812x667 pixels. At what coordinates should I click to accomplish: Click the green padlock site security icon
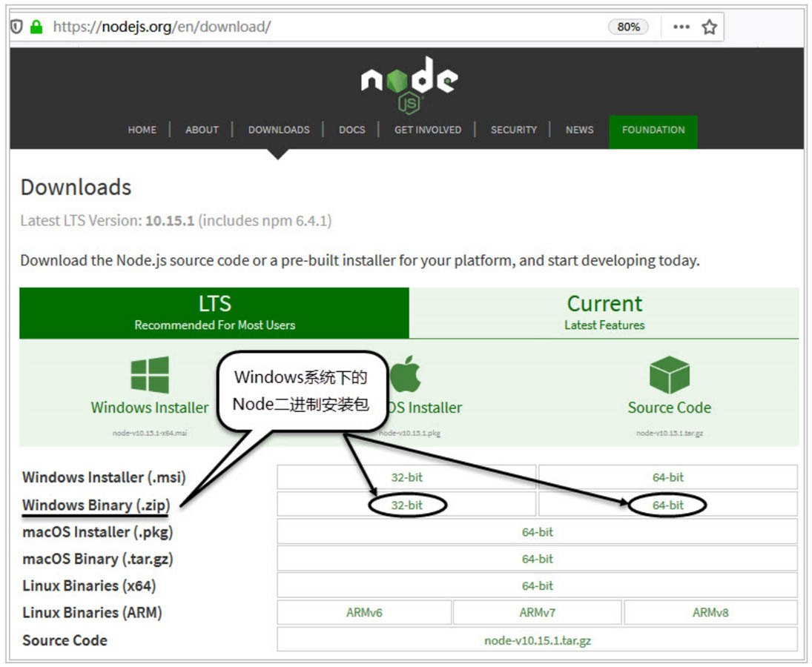click(x=36, y=27)
